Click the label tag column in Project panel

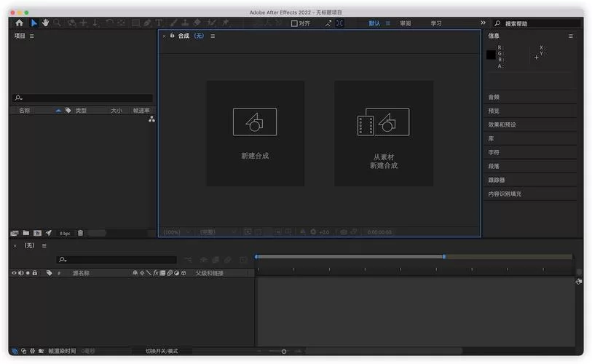[68, 110]
